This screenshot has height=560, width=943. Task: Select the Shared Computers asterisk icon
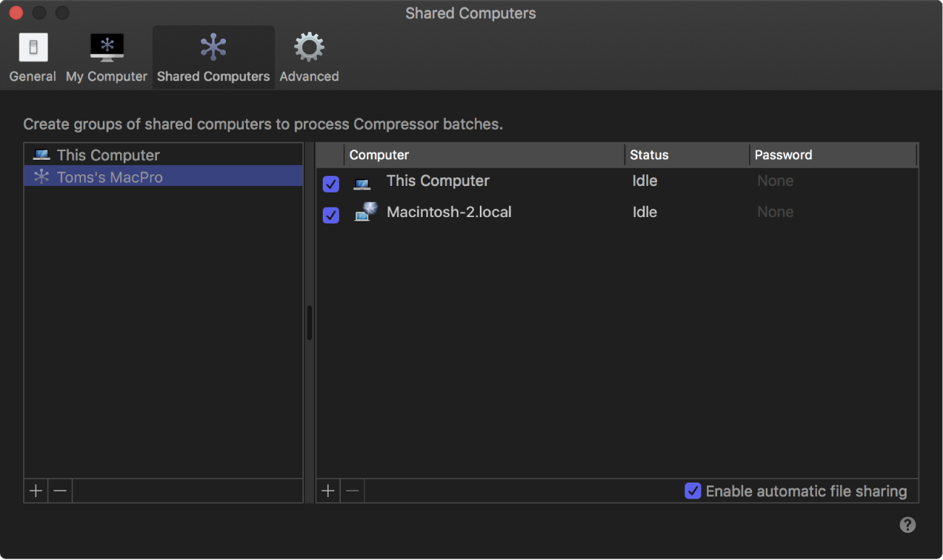(213, 46)
